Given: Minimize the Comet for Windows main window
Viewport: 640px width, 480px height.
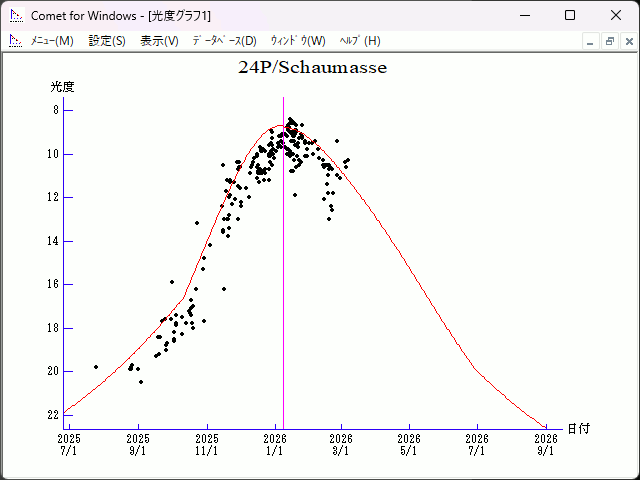Looking at the screenshot, I should pos(524,15).
